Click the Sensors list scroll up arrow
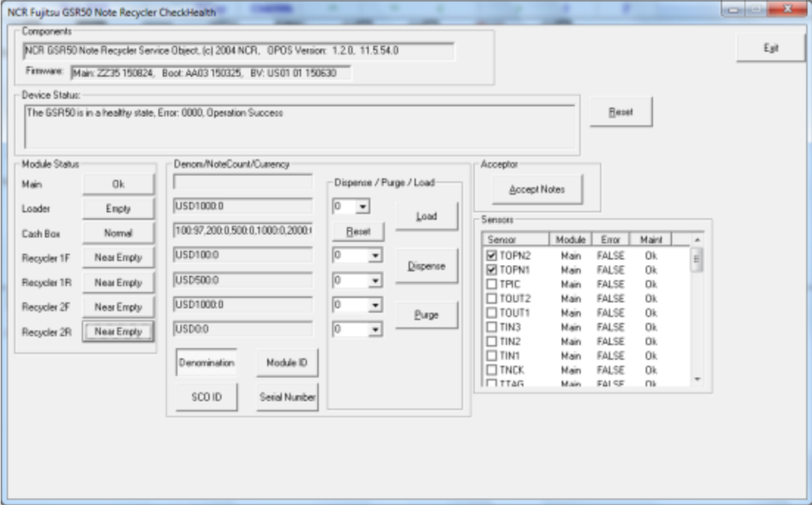 [697, 240]
